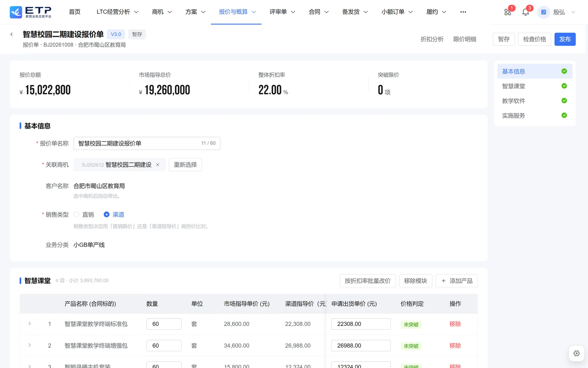Open the apps grid icon in header
588x368 pixels.
[x=507, y=12]
